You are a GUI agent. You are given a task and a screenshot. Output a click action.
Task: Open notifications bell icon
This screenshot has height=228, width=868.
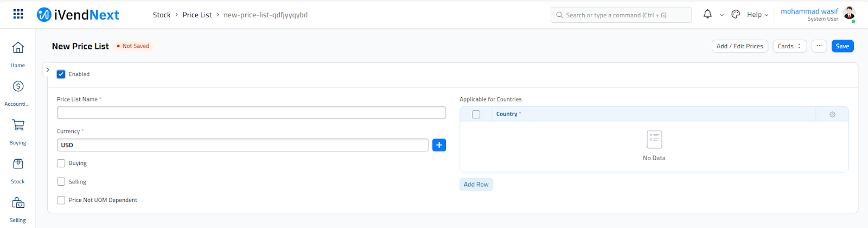pyautogui.click(x=707, y=14)
